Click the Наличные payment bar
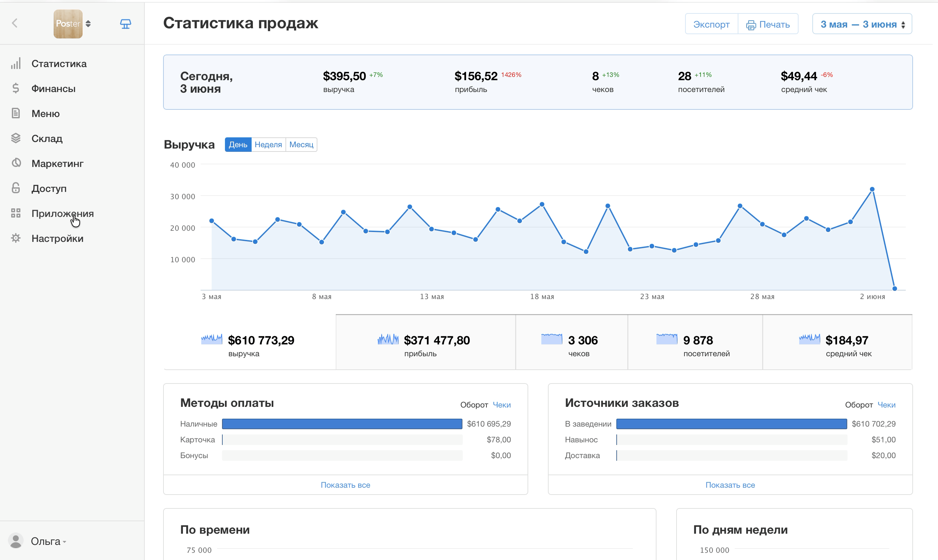 [x=342, y=424]
